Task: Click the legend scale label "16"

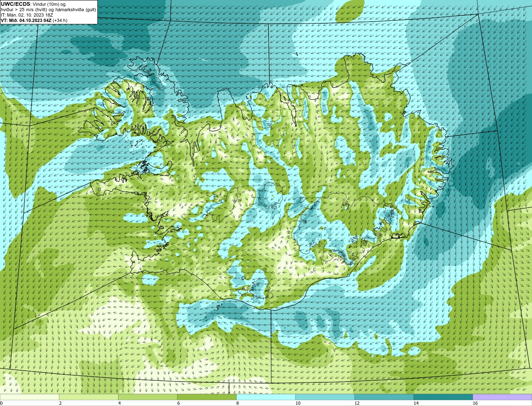Action: (x=475, y=403)
